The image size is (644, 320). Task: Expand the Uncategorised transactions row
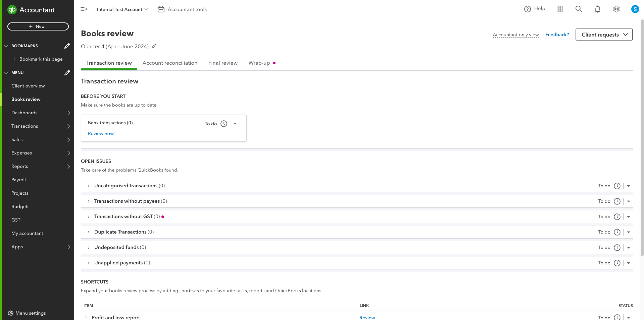pos(89,186)
